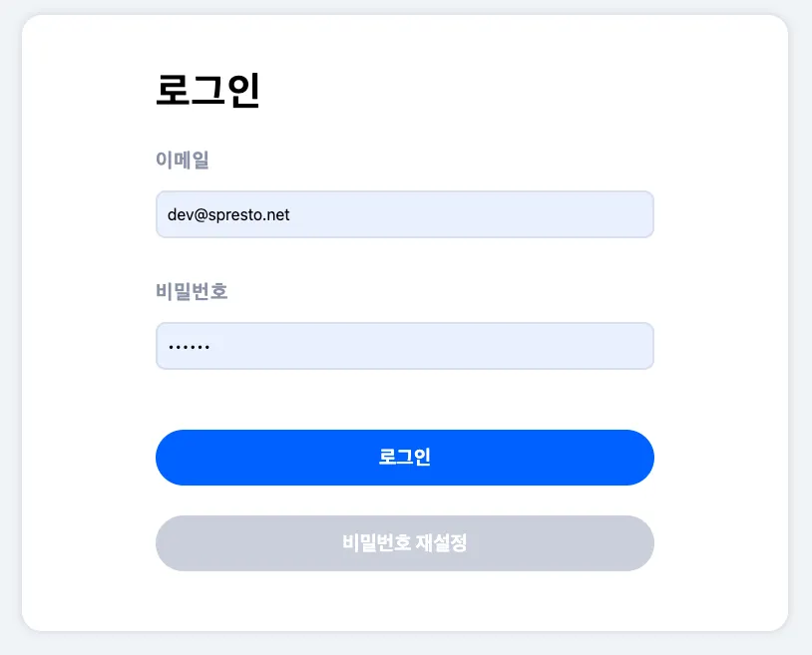The height and width of the screenshot is (655, 812).
Task: Place cursor in dev@spresto.net email text
Action: click(228, 214)
